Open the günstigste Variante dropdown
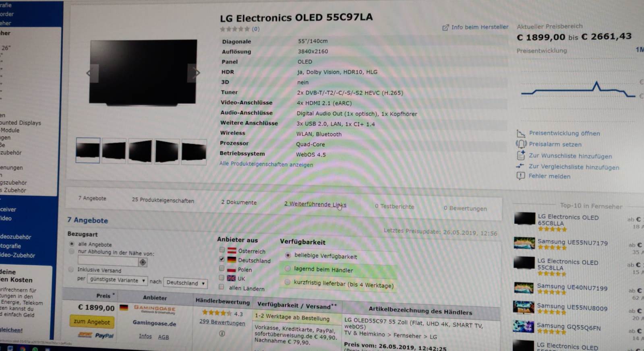Image resolution: width=644 pixels, height=351 pixels. coord(118,280)
